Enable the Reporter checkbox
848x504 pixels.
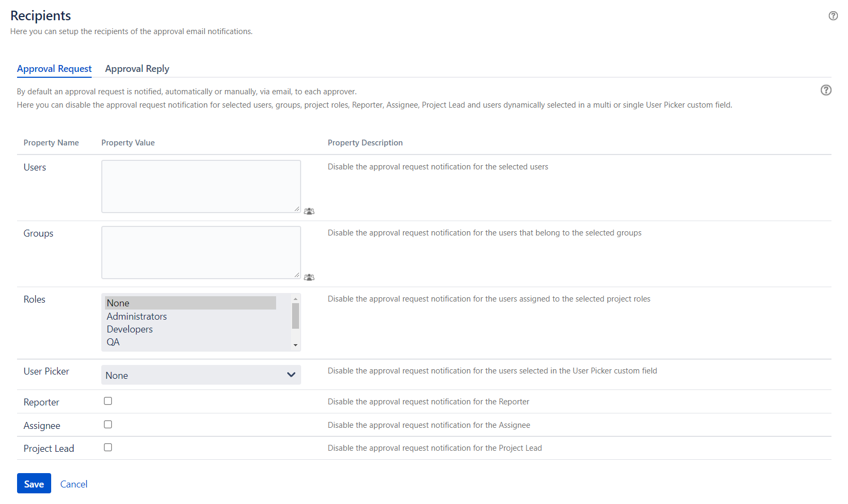point(108,401)
